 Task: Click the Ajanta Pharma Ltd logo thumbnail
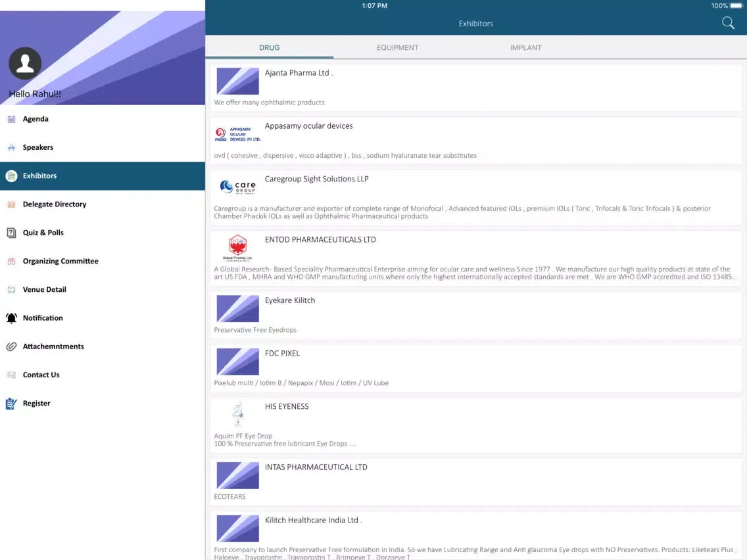[238, 81]
